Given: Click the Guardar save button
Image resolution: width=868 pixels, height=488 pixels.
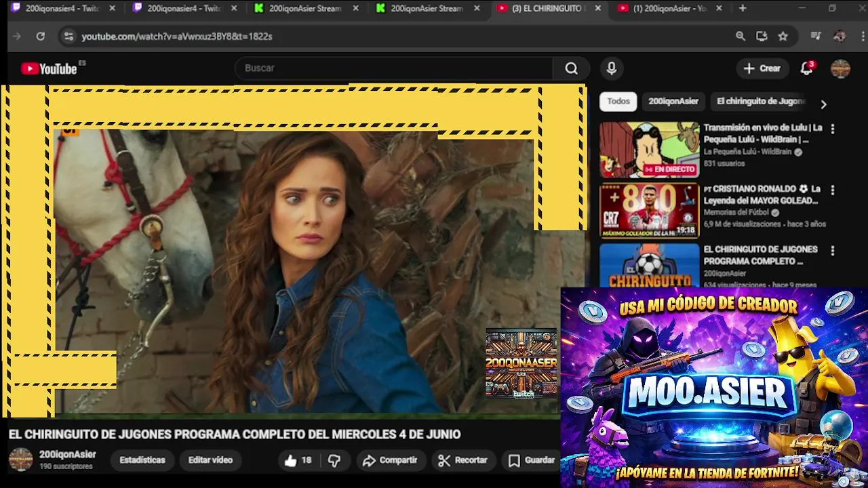Looking at the screenshot, I should pyautogui.click(x=532, y=460).
